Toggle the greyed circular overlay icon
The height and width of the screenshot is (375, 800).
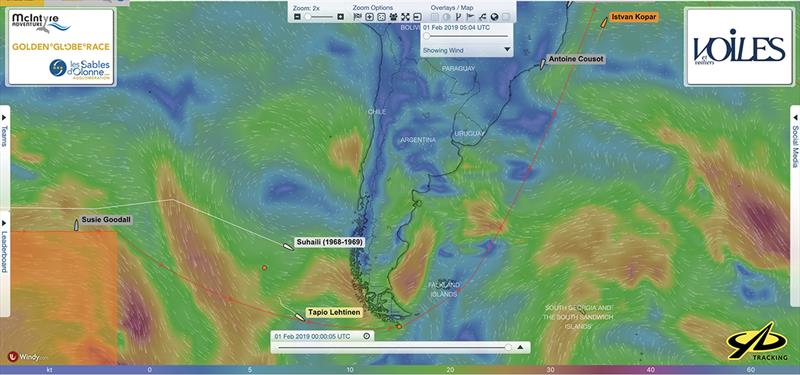click(446, 17)
